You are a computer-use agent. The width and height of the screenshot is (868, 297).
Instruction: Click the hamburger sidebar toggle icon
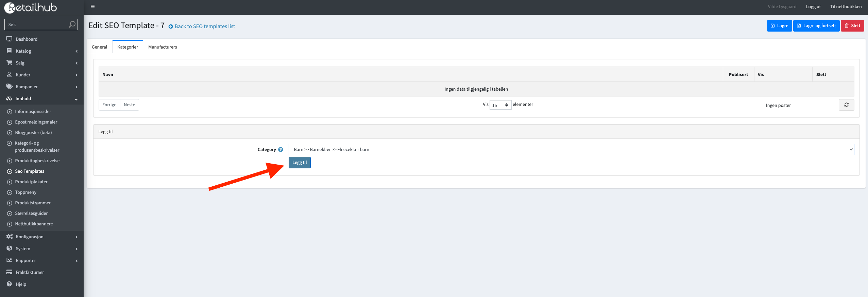92,6
